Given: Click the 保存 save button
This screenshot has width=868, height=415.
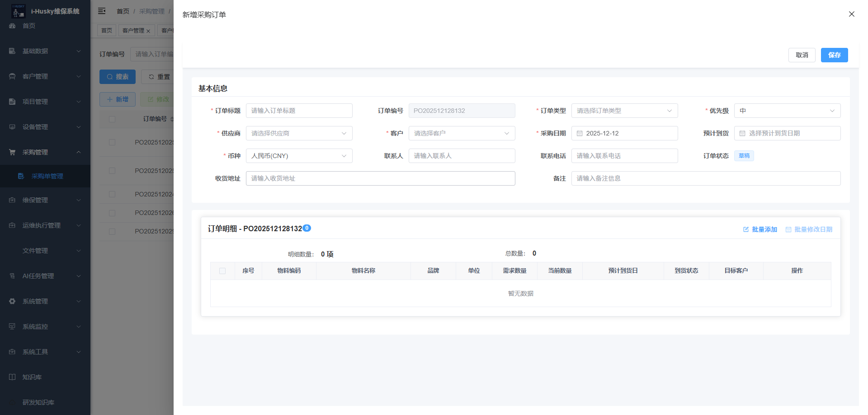Looking at the screenshot, I should 834,55.
